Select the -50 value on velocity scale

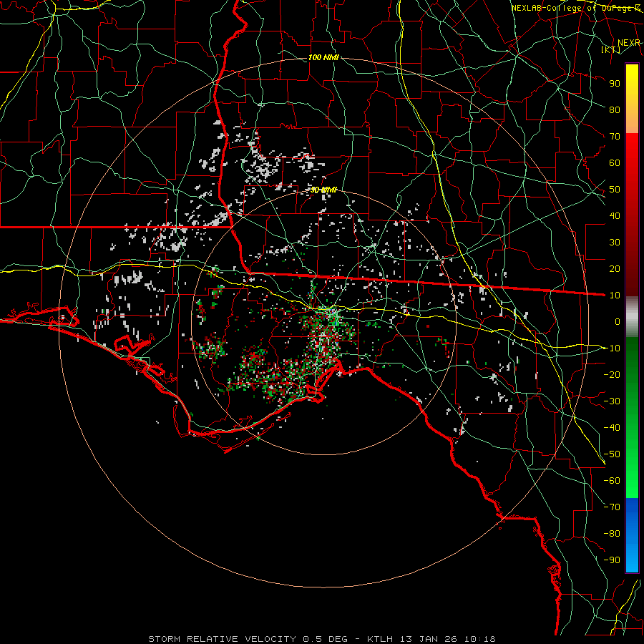(612, 454)
